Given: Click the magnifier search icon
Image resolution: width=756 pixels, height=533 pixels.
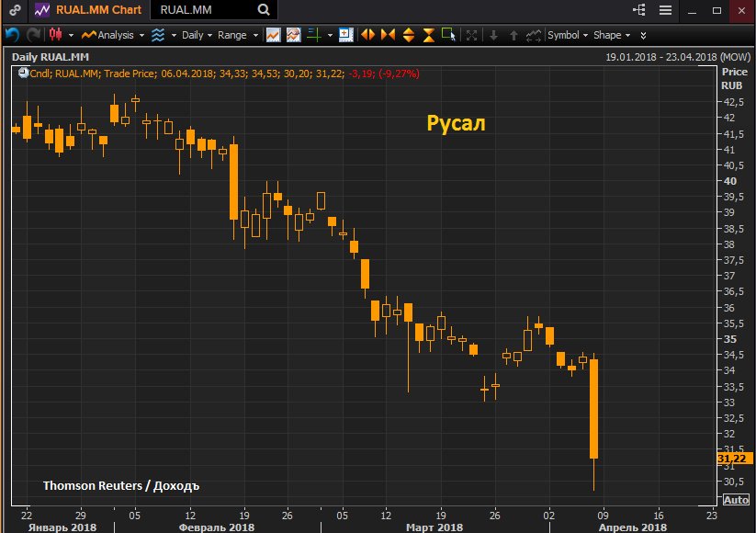Looking at the screenshot, I should point(264,9).
